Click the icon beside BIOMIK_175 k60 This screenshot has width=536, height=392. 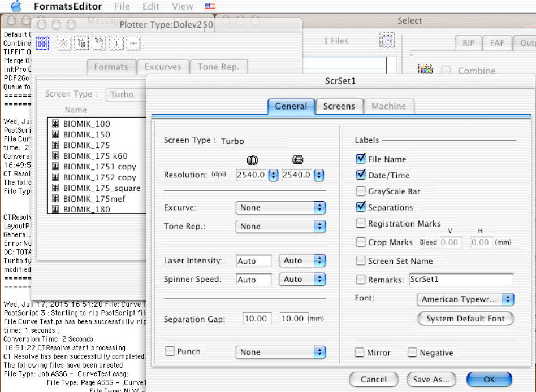coord(55,156)
